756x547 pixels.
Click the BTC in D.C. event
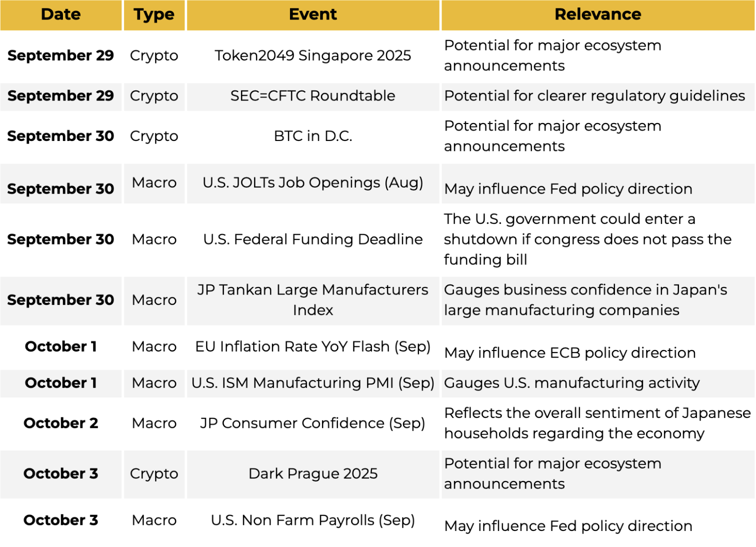coord(313,136)
